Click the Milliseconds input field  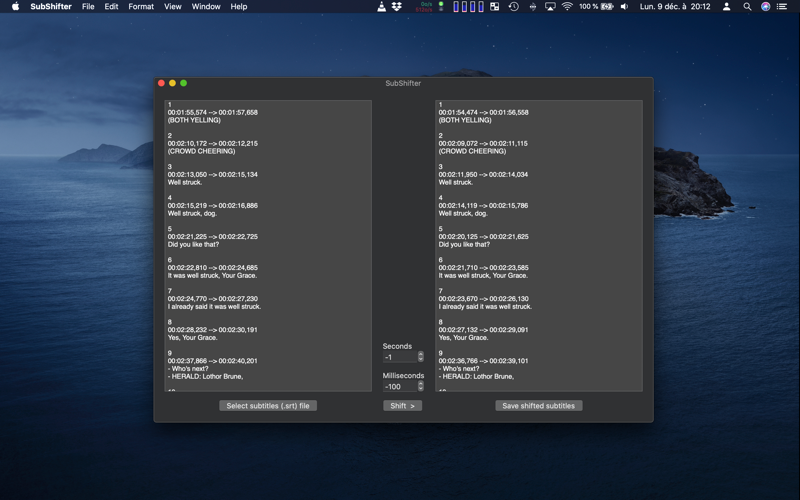pyautogui.click(x=400, y=386)
